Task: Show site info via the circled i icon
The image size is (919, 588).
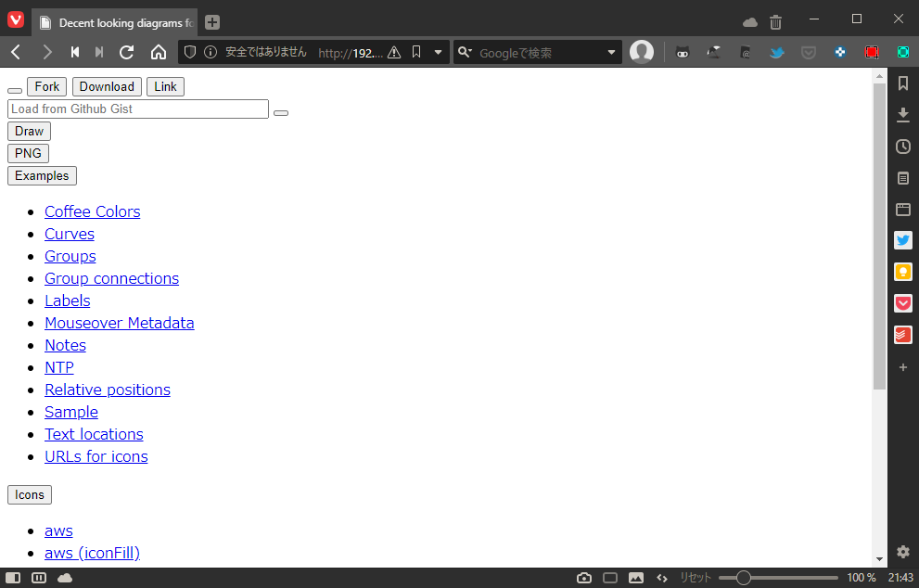Action: (211, 52)
